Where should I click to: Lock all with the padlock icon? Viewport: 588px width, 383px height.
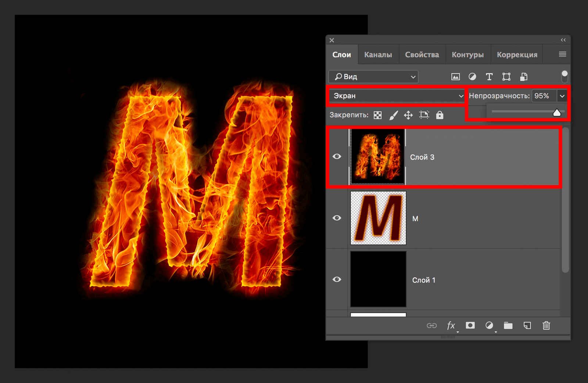pos(440,115)
